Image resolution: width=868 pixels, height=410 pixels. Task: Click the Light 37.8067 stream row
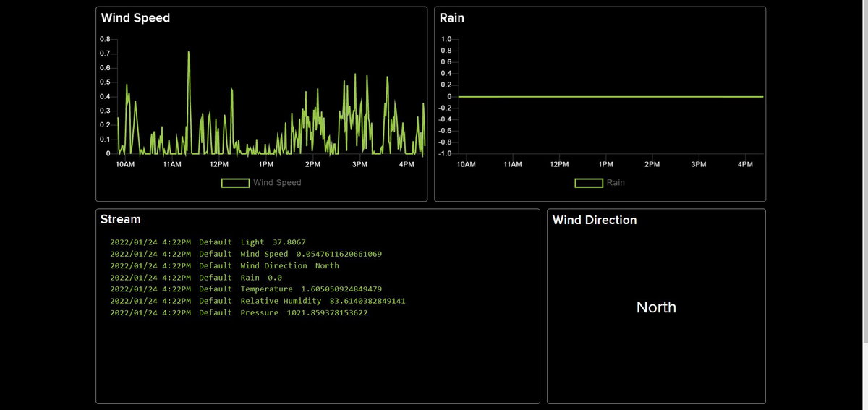pos(208,242)
